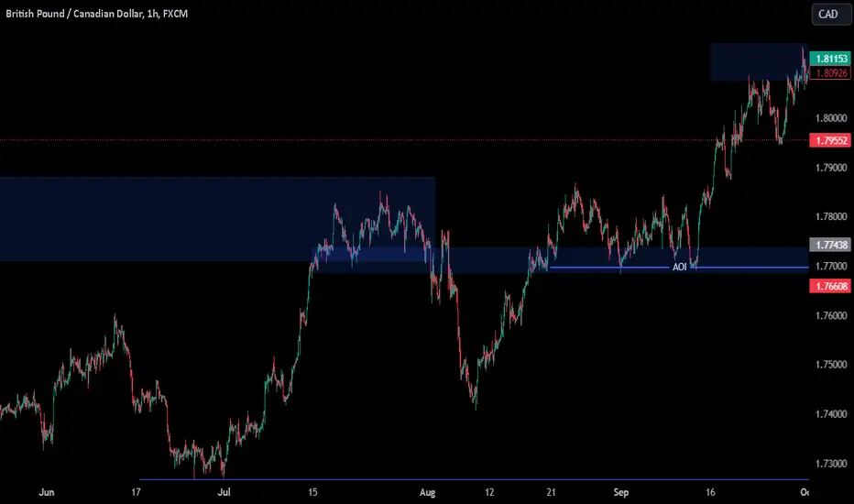Click the Sep date label
This screenshot has height=504, width=854.
click(x=621, y=492)
